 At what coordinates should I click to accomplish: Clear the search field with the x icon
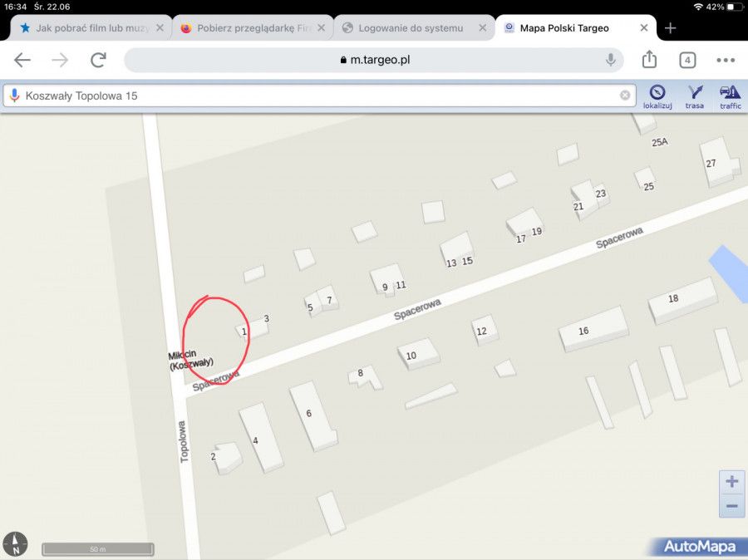click(626, 94)
